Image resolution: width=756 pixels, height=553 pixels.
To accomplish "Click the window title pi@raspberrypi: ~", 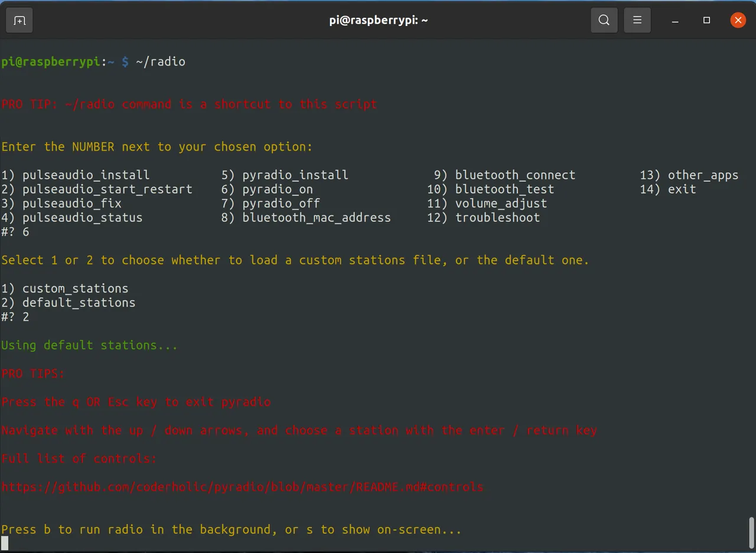I will point(378,21).
